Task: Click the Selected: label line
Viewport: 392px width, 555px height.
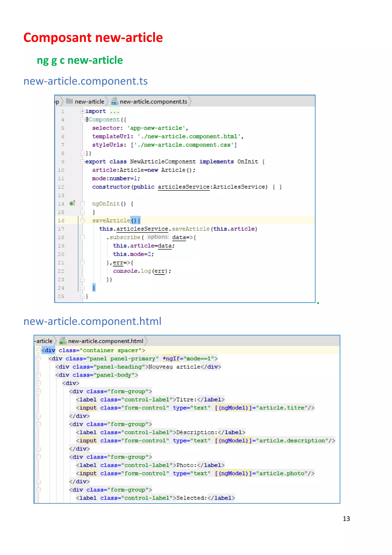Action: coord(155,498)
